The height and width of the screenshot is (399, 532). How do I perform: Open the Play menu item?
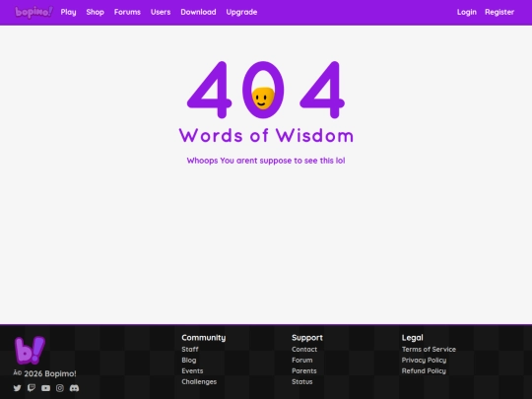69,12
